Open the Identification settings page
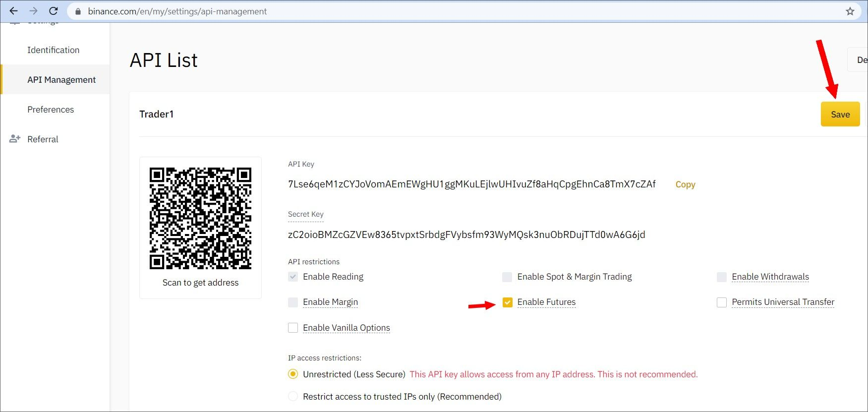Screen dimensions: 868x412 (53, 50)
